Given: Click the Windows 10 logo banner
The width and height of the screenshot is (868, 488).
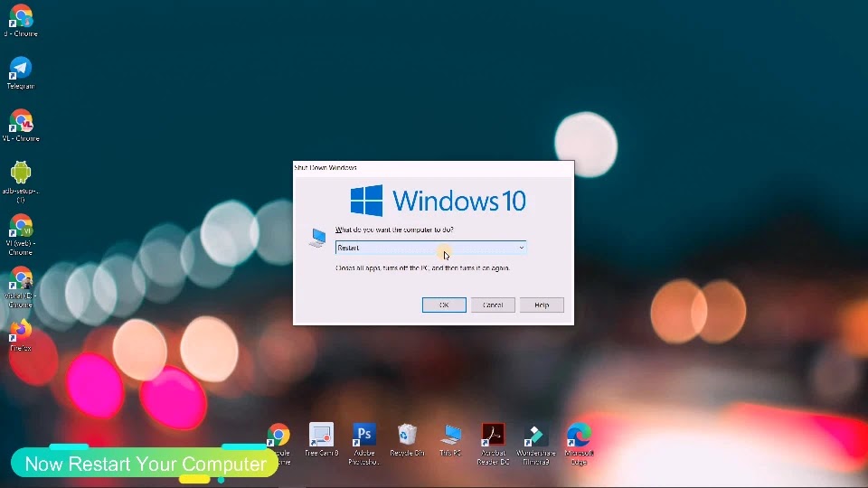Looking at the screenshot, I should pos(438,201).
